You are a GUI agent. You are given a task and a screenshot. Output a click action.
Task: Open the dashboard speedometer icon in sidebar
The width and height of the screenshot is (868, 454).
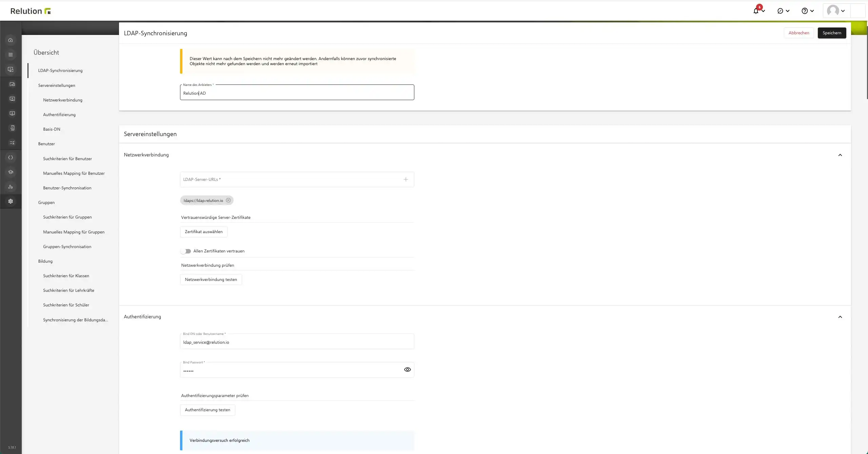pos(11,40)
